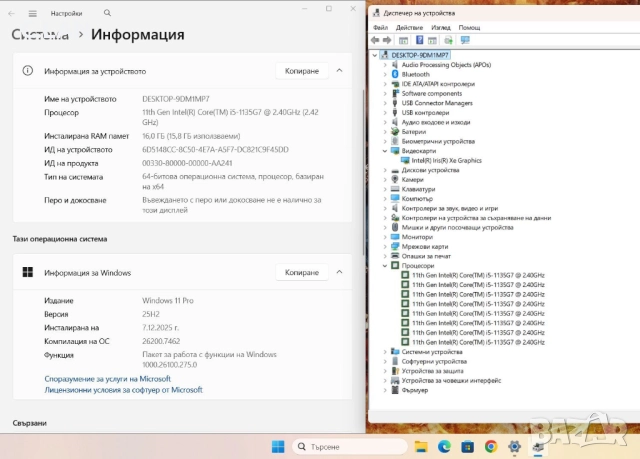Expand the Bluetooth category
640x459 pixels.
click(385, 74)
